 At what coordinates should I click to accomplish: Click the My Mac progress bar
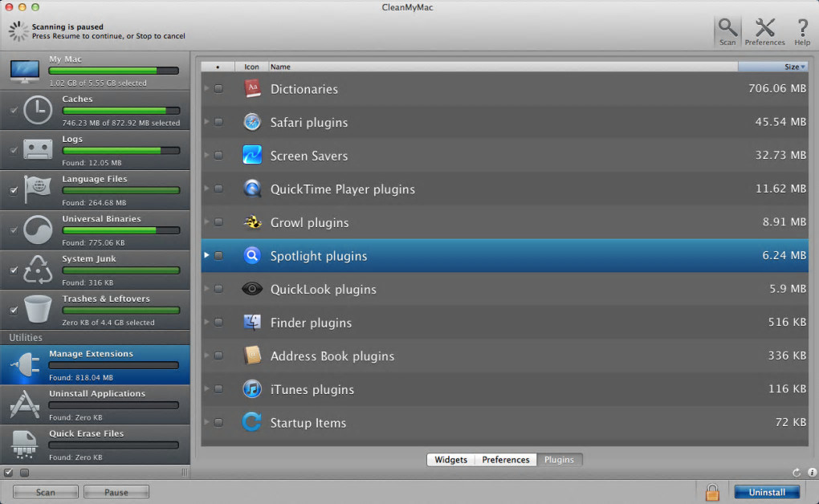coord(114,71)
